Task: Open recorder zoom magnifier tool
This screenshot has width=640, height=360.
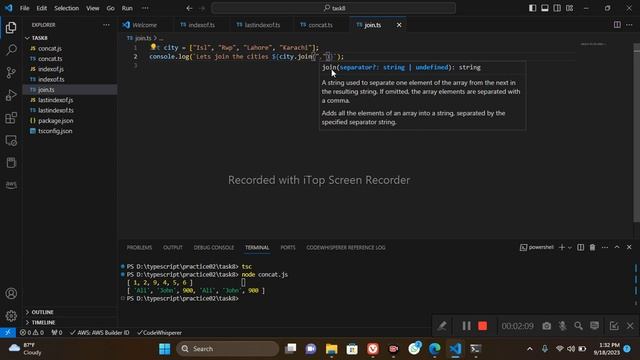Action: (x=578, y=326)
